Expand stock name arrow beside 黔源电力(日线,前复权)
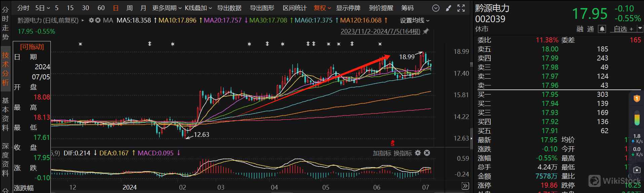This screenshot has width=644, height=193. [83, 21]
